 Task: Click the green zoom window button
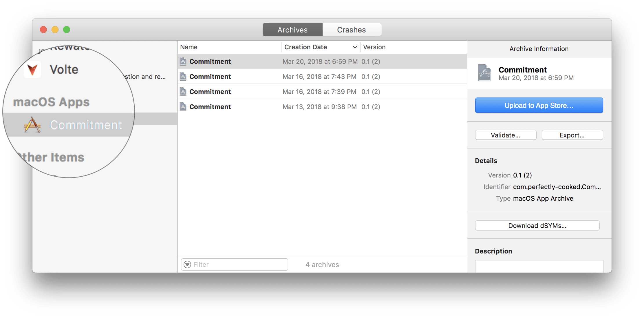point(67,30)
